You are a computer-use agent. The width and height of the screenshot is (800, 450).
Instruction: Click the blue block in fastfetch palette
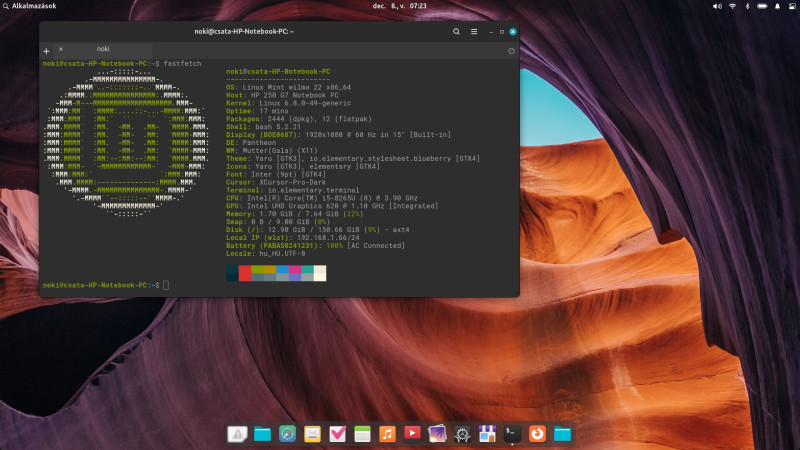click(x=282, y=269)
